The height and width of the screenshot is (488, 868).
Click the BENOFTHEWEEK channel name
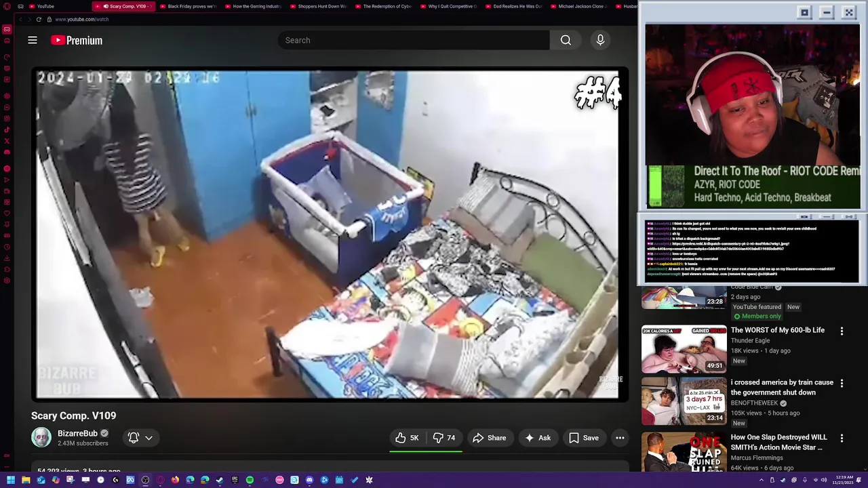(x=754, y=403)
